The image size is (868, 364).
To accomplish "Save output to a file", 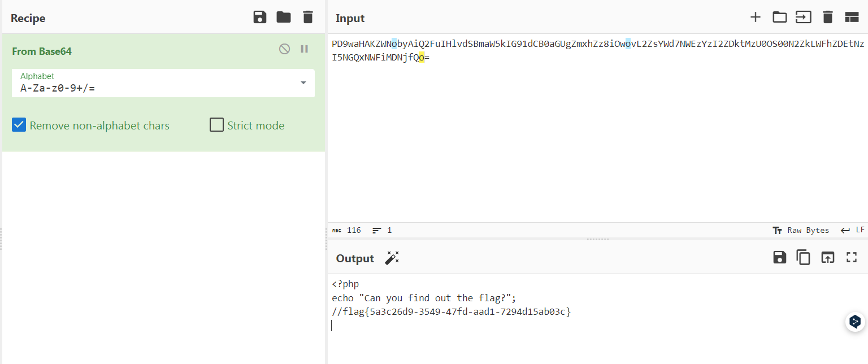I will [x=780, y=258].
